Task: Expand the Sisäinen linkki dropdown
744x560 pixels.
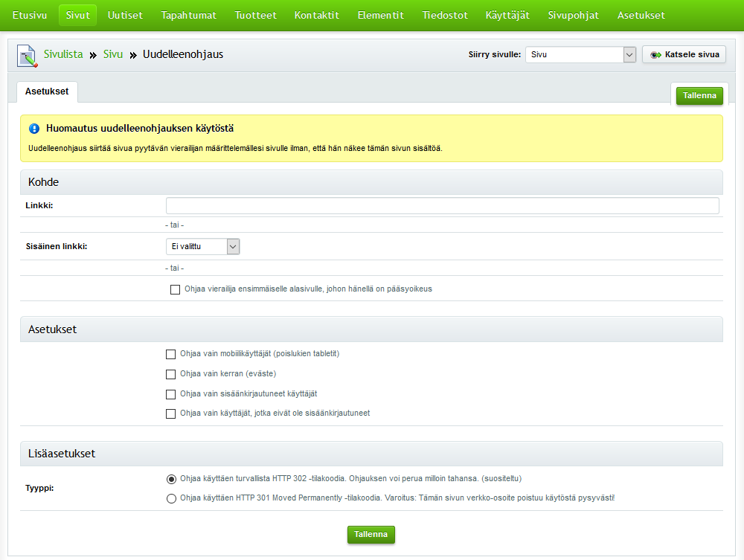Action: click(202, 247)
